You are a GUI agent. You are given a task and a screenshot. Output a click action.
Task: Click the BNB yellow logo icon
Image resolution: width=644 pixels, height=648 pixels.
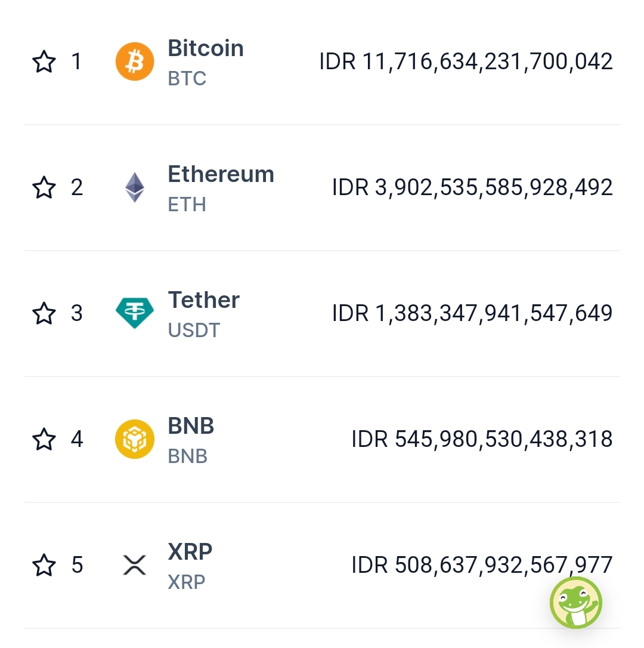[134, 439]
